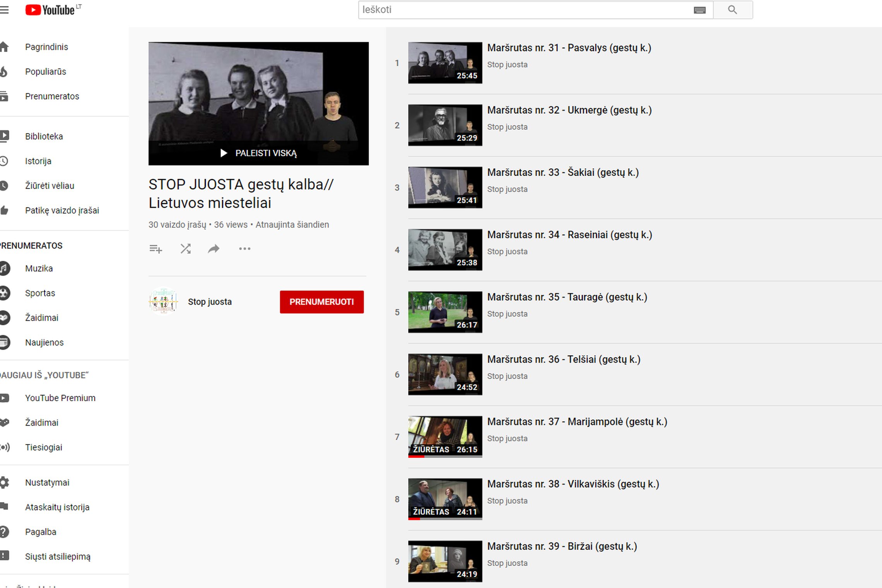Open Raseiniai video thumbnail
Image resolution: width=882 pixels, height=588 pixels.
[x=445, y=250]
